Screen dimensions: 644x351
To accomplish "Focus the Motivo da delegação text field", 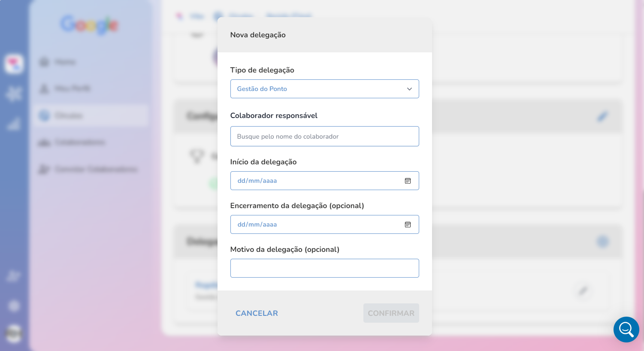I will [324, 268].
